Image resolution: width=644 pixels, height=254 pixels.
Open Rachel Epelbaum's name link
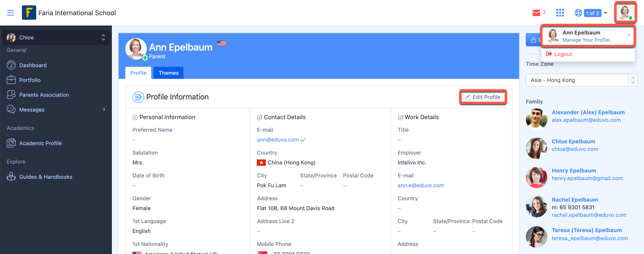click(x=575, y=200)
